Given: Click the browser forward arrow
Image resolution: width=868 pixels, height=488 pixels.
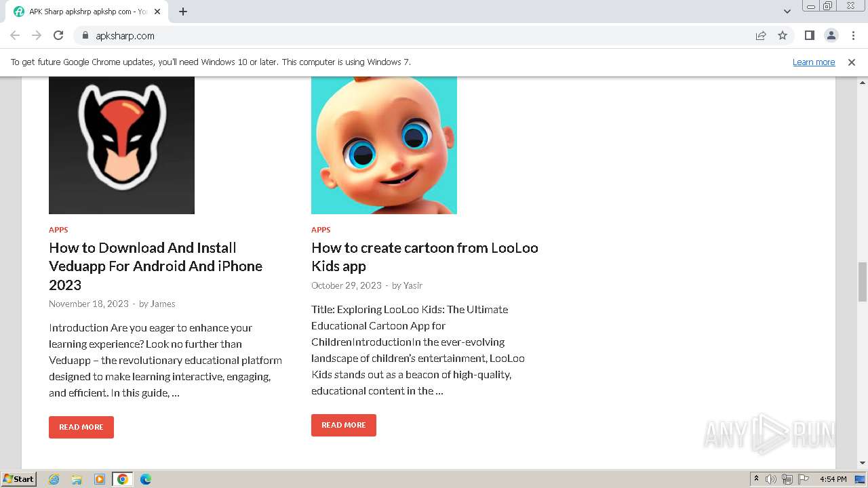Looking at the screenshot, I should coord(37,35).
